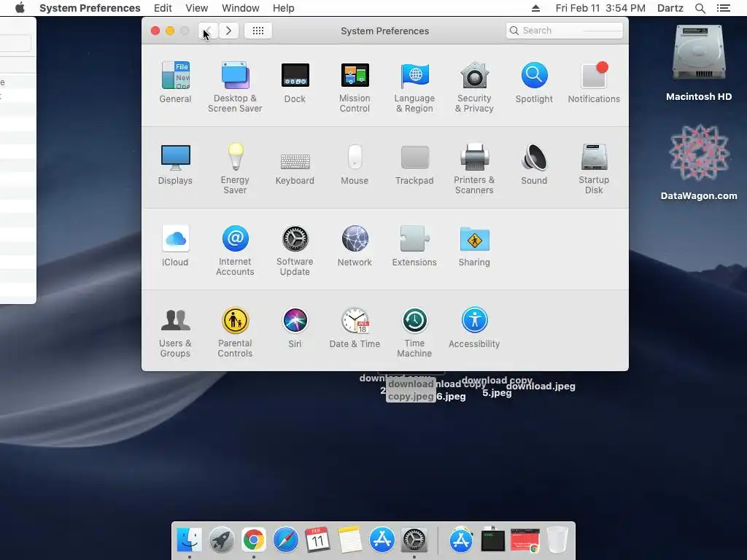Image resolution: width=747 pixels, height=560 pixels.
Task: Open the Dock preferences pane
Action: (295, 82)
